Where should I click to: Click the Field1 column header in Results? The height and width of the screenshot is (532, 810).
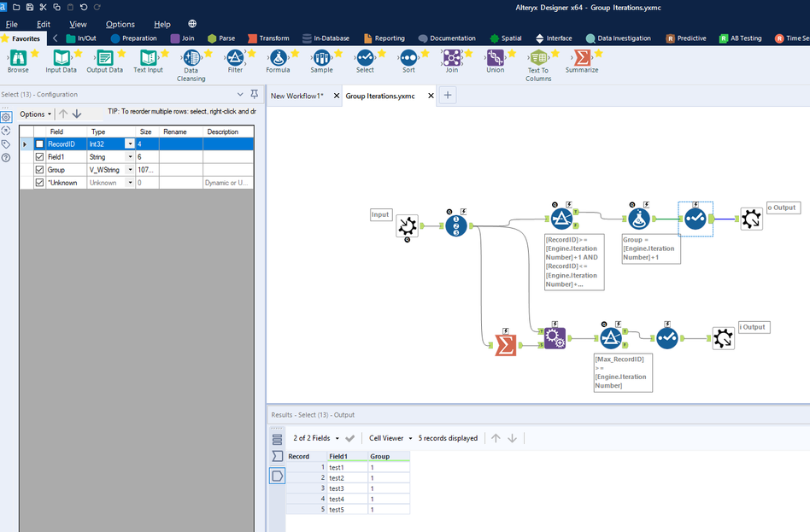(x=348, y=457)
